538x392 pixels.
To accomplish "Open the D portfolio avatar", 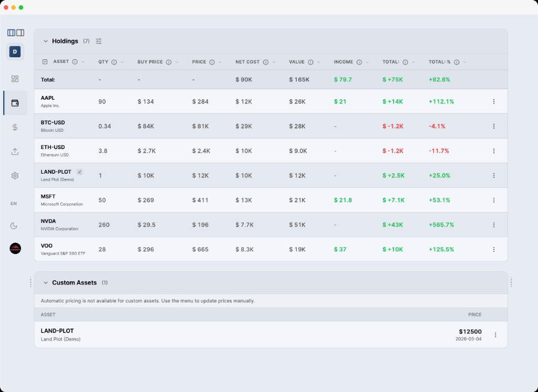I will coord(15,52).
